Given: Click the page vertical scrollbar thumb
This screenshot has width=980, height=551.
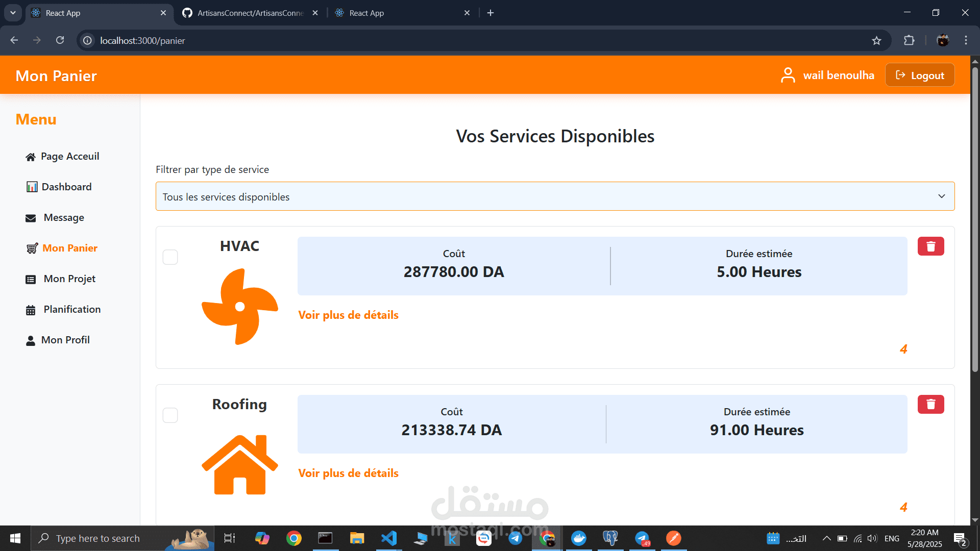Looking at the screenshot, I should pos(975,219).
